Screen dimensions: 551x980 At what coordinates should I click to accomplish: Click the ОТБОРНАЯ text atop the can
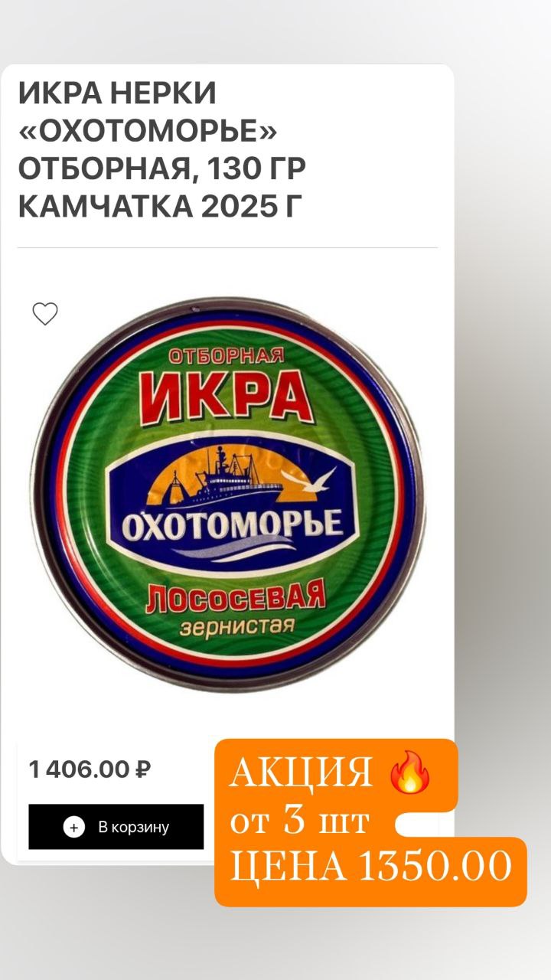point(227,356)
